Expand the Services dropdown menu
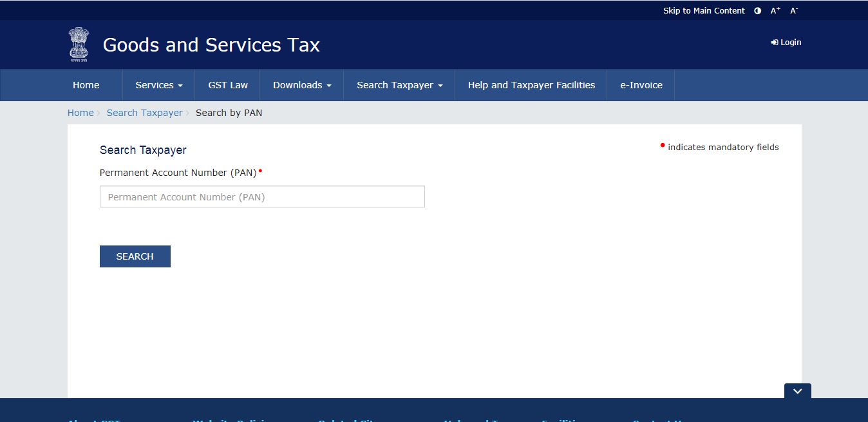Image resolution: width=868 pixels, height=422 pixels. pos(158,85)
